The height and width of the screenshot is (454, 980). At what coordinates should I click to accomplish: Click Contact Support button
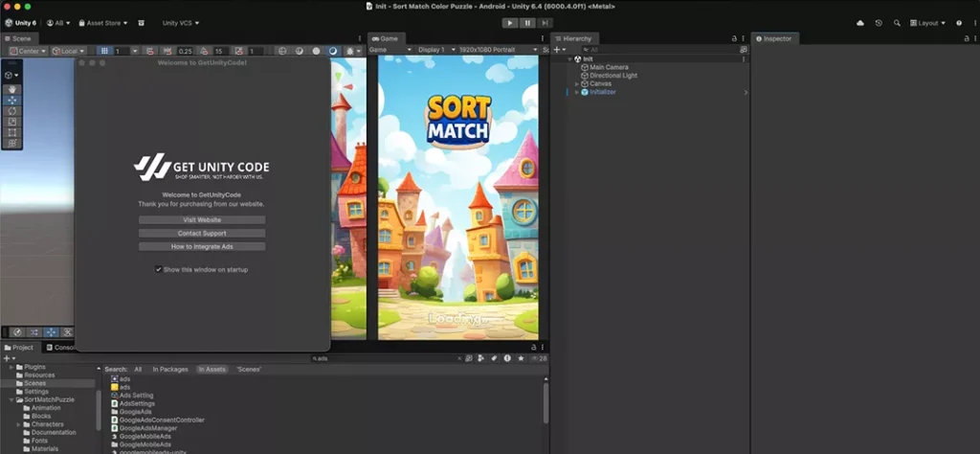coord(202,234)
